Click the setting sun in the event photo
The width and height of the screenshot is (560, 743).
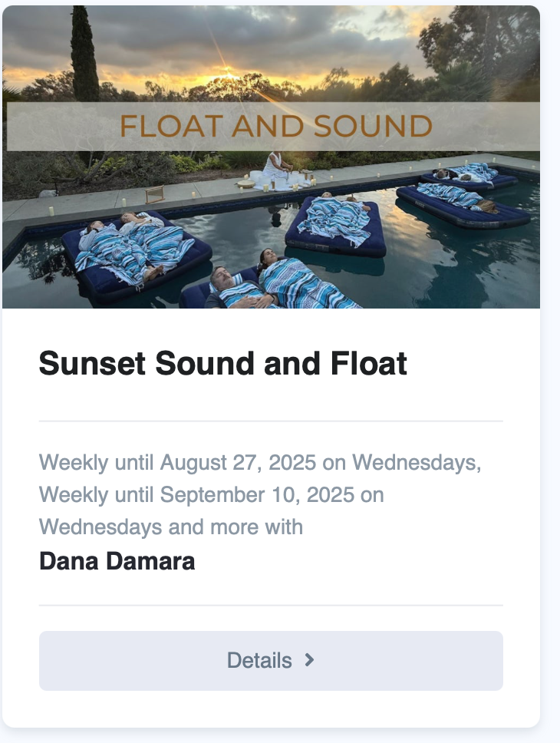[229, 74]
